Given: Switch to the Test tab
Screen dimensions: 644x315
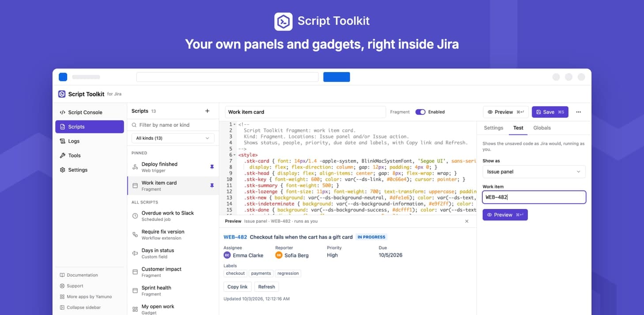Looking at the screenshot, I should [518, 128].
